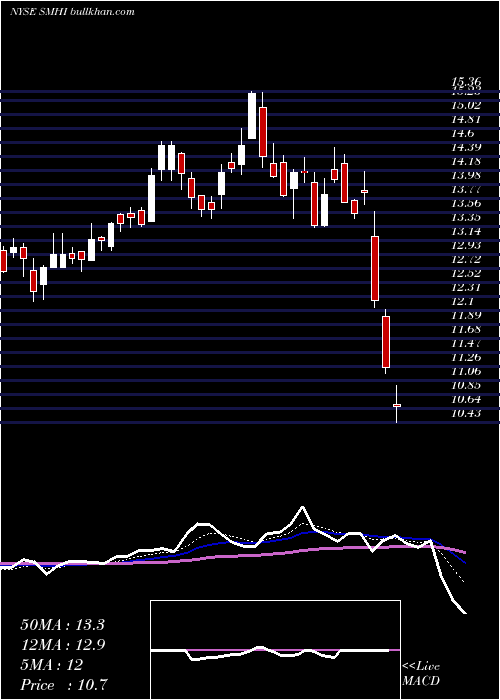Click the 11.06 price axis label

click(x=466, y=371)
